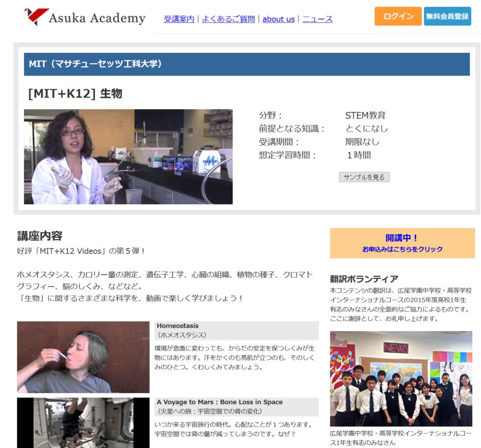
Task: Click the 開講中！お申込みはこちらをクリック banner
Action: click(402, 243)
